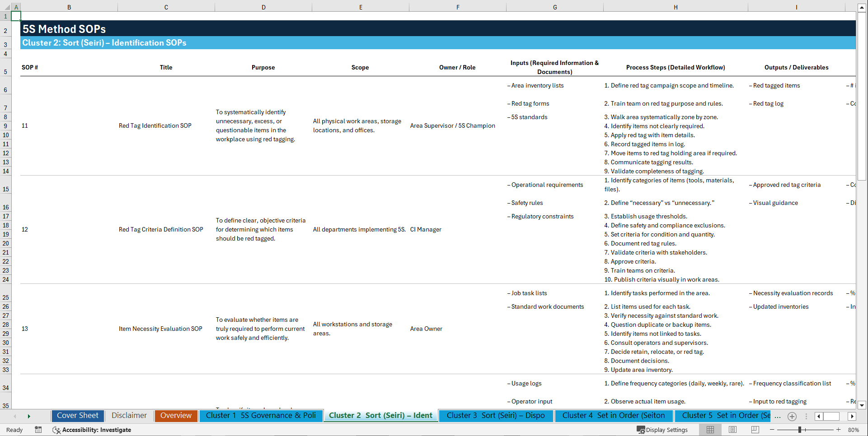Select column B header

pyautogui.click(x=69, y=7)
